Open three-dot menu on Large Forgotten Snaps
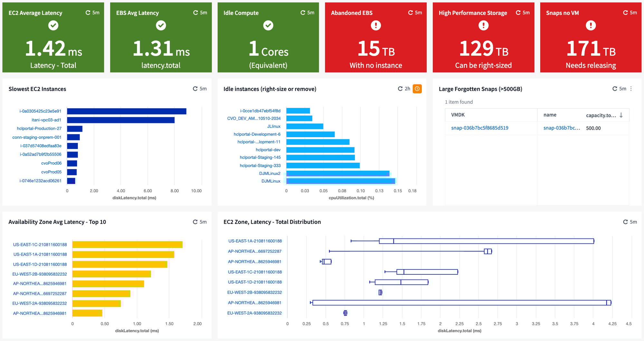Screen dimensions: 644x341 631,89
